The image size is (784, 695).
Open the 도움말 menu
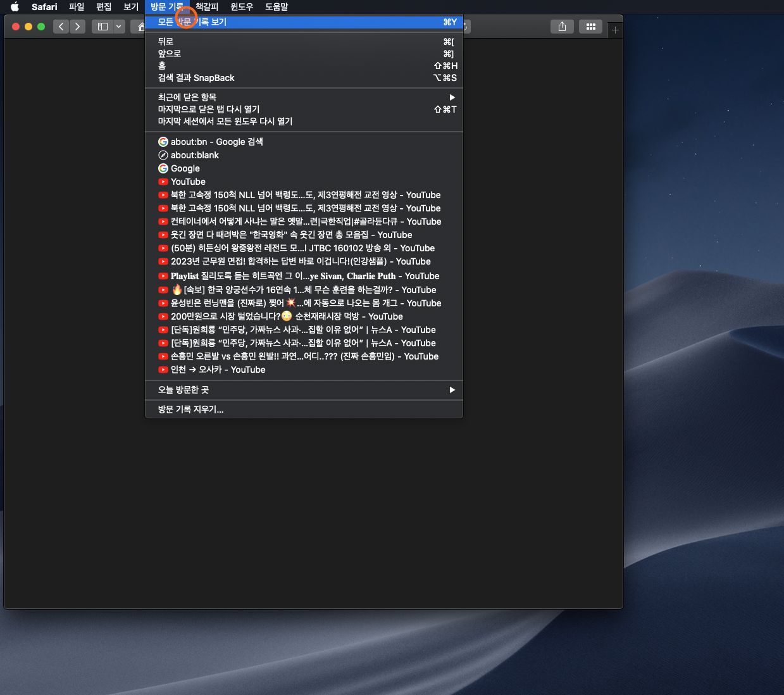(277, 7)
